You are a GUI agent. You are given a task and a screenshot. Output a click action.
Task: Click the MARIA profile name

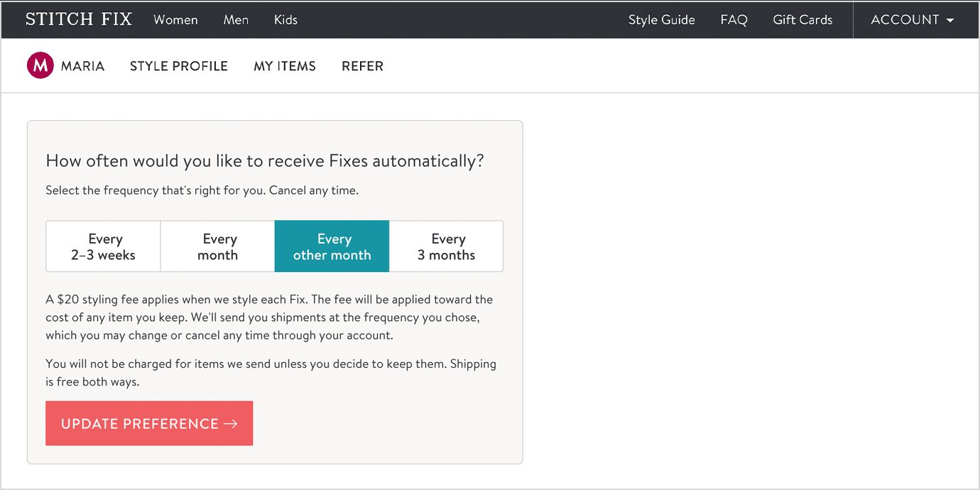(82, 66)
